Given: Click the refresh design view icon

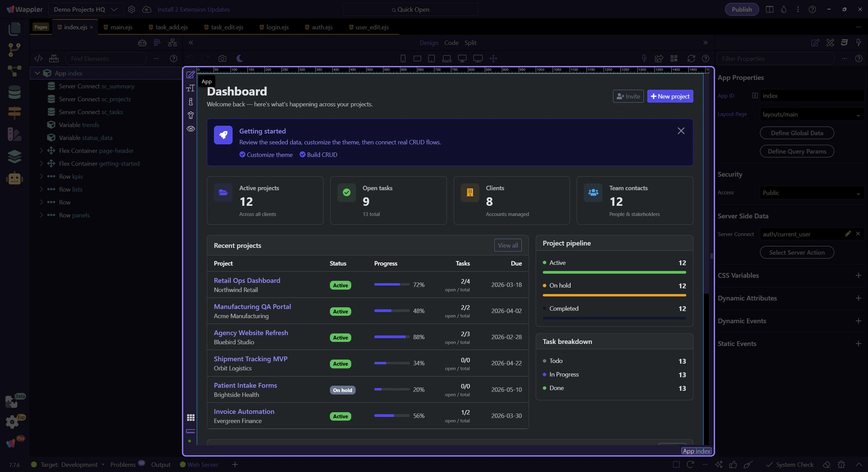Looking at the screenshot, I should (x=691, y=59).
